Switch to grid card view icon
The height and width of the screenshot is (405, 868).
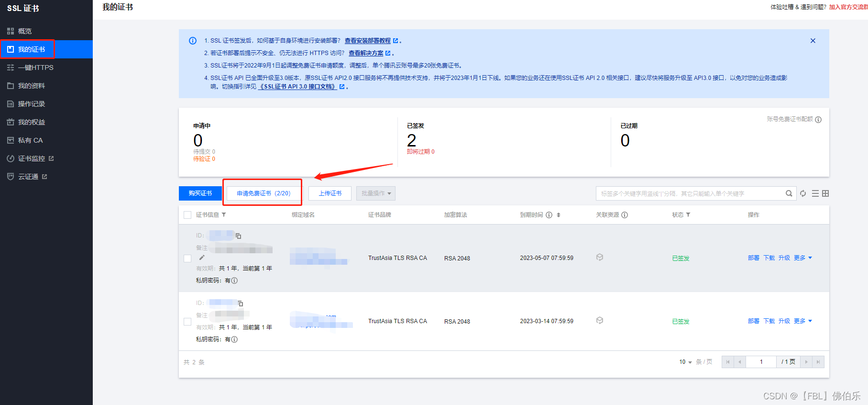click(825, 193)
